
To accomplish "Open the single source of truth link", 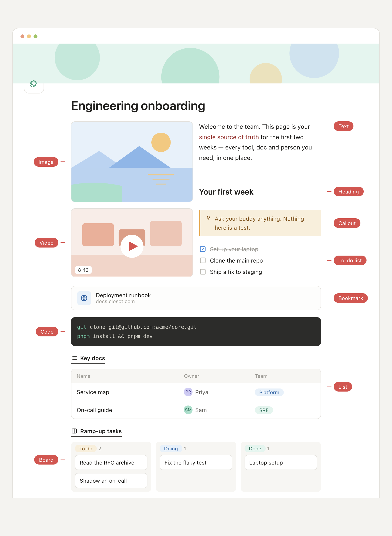I will pyautogui.click(x=229, y=137).
